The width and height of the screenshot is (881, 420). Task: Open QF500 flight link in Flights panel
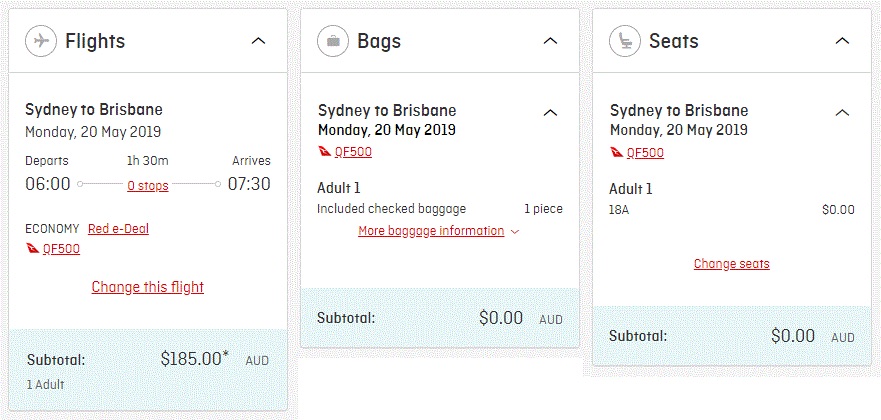click(x=61, y=249)
